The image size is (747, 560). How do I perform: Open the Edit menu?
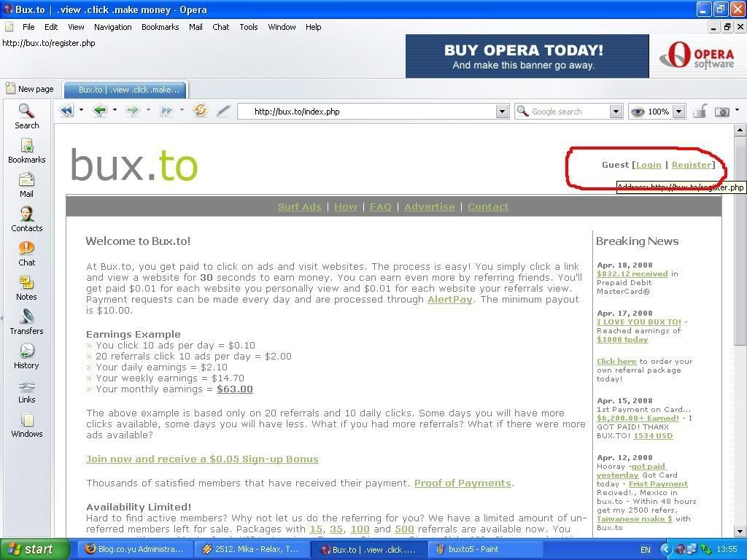point(51,27)
